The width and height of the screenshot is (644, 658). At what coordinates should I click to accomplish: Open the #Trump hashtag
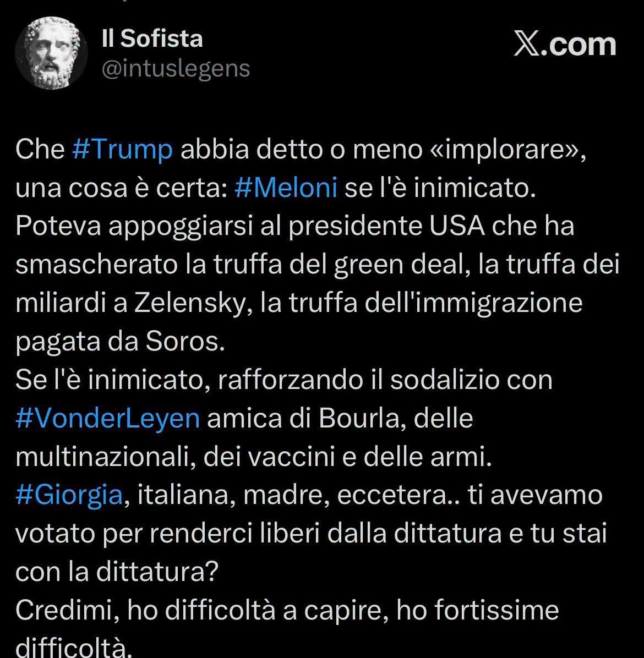[122, 150]
